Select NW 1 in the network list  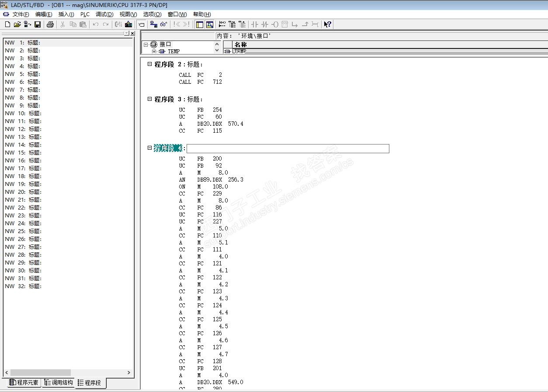[x=68, y=42]
